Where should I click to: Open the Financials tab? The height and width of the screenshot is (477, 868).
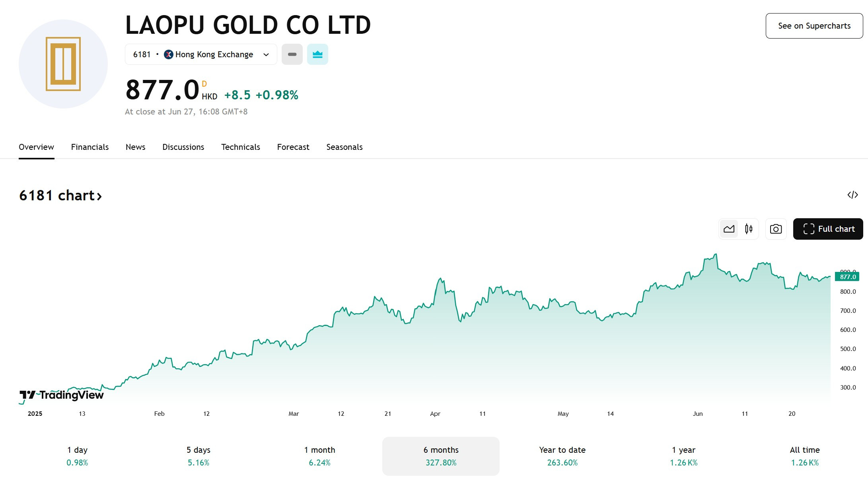tap(90, 147)
